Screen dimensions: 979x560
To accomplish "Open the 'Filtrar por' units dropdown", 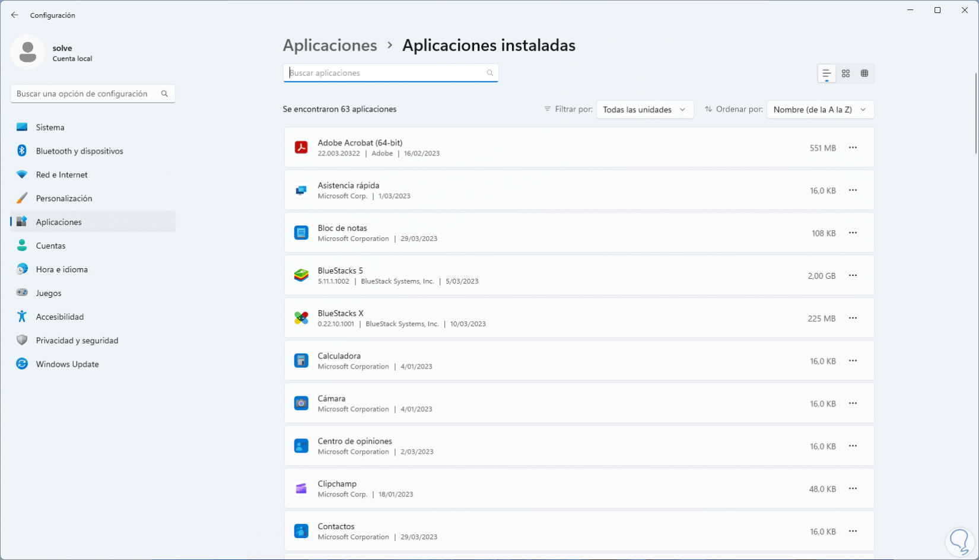I will [x=644, y=110].
